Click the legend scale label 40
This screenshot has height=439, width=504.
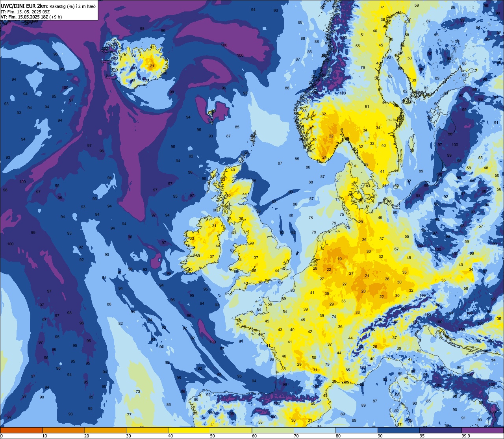point(170,436)
